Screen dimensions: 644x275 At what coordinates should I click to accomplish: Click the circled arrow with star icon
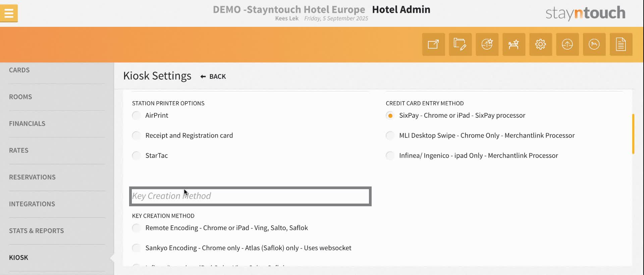pos(487,44)
